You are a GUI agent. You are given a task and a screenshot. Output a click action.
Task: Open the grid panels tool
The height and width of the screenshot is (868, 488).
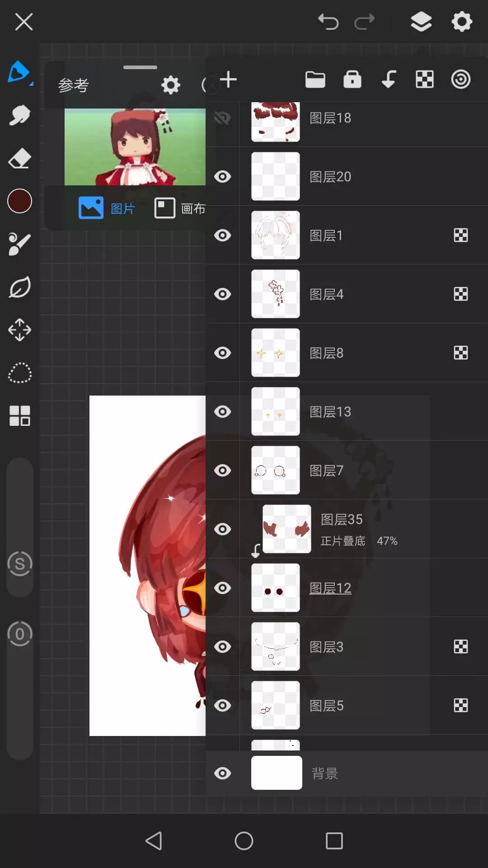coord(19,415)
